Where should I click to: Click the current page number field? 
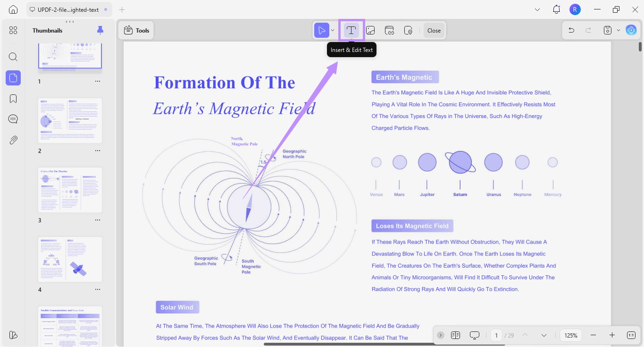(x=496, y=335)
